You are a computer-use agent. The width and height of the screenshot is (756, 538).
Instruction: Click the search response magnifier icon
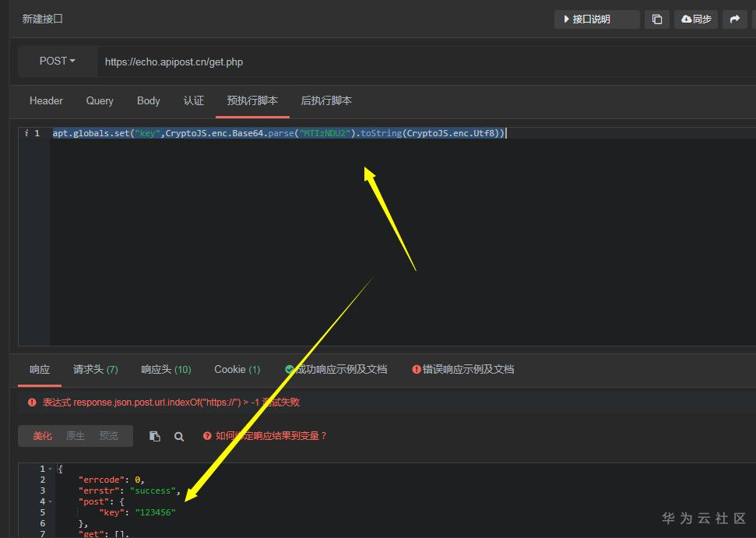[x=179, y=436]
